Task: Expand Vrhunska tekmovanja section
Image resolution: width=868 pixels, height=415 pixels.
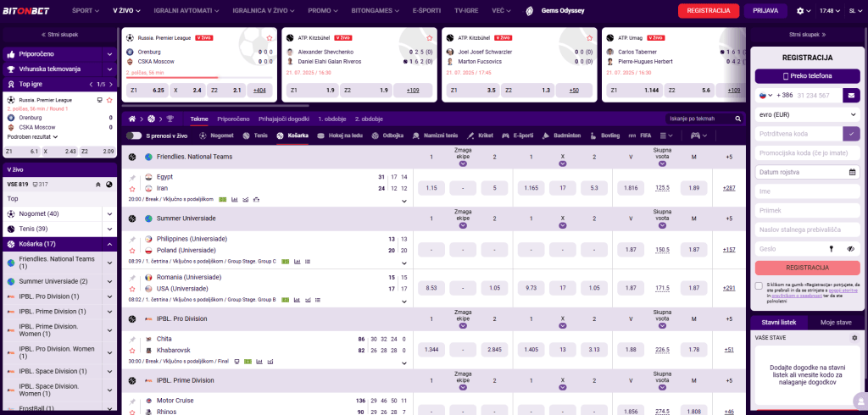Action: (x=109, y=69)
